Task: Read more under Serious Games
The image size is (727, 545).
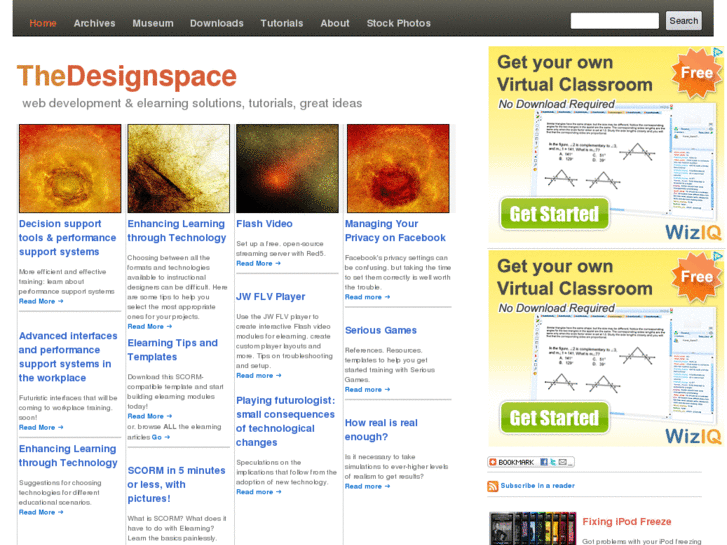Action: click(367, 390)
